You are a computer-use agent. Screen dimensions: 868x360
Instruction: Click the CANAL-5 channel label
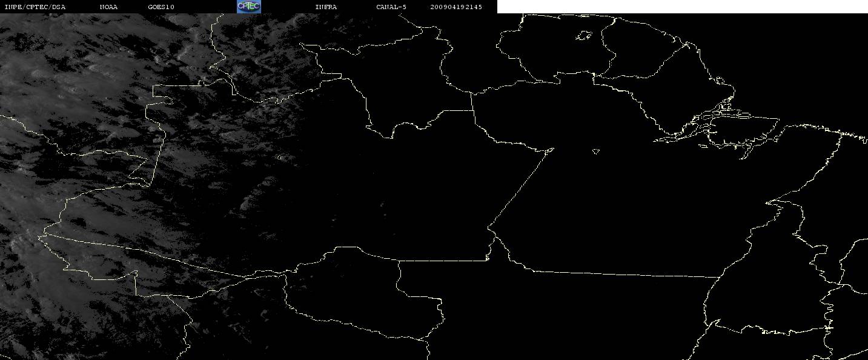point(391,7)
